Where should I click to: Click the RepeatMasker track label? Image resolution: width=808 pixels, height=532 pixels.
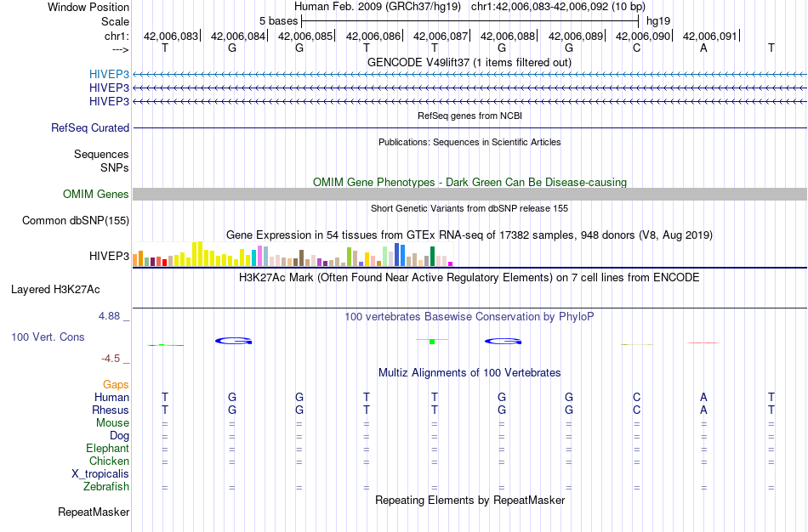point(94,512)
